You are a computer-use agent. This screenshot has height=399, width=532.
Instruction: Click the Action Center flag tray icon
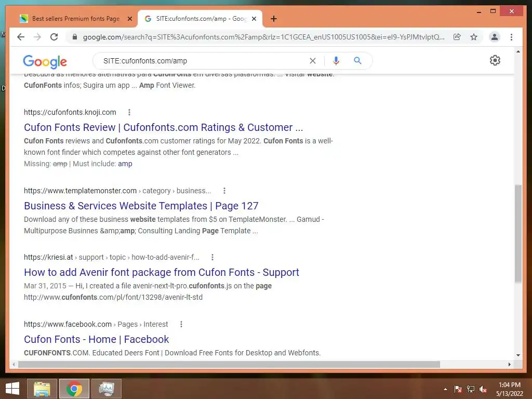[x=458, y=389]
